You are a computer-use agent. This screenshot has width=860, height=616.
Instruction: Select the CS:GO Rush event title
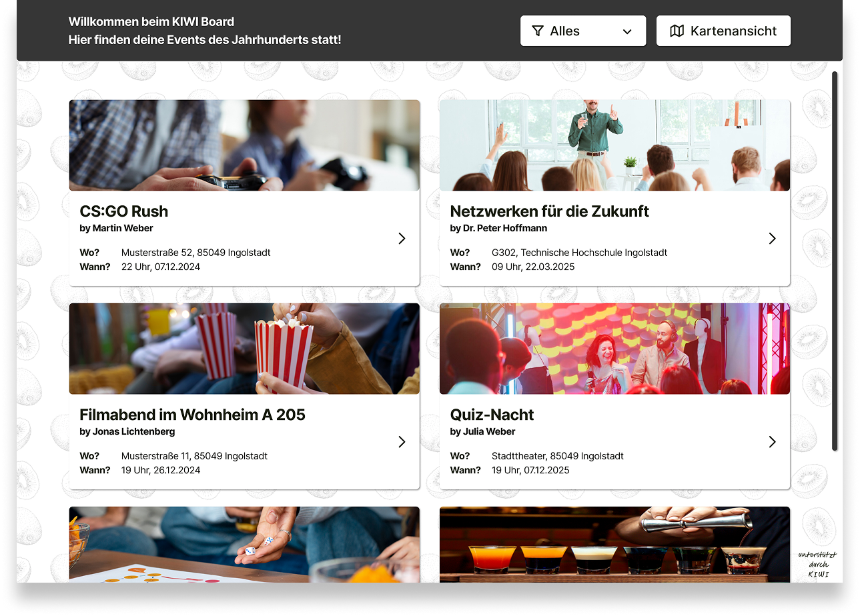(x=124, y=211)
